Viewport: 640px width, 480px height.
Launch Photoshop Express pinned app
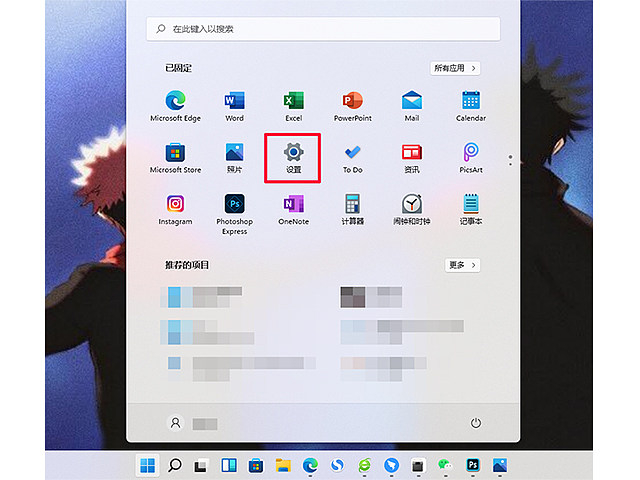point(234,214)
